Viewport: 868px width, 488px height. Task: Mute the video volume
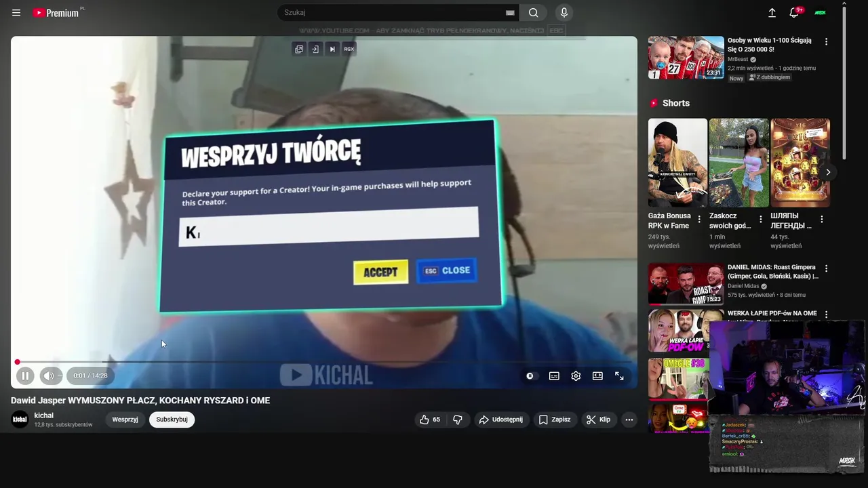click(x=48, y=375)
